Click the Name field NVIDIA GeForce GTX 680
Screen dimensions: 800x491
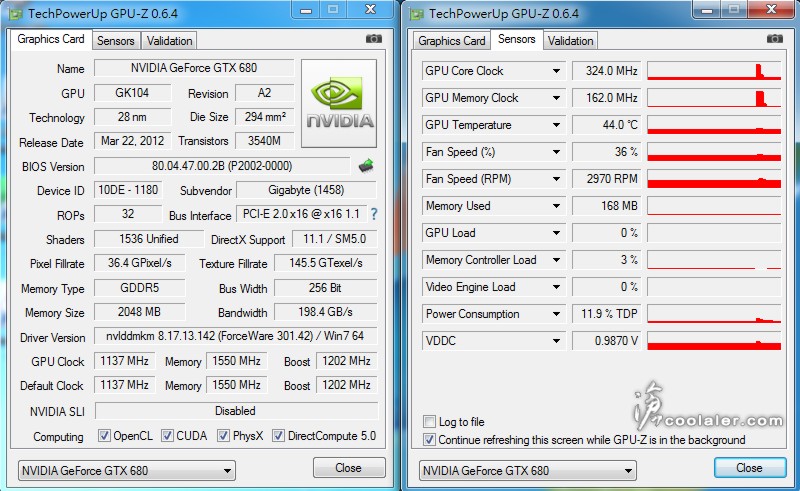tap(194, 68)
